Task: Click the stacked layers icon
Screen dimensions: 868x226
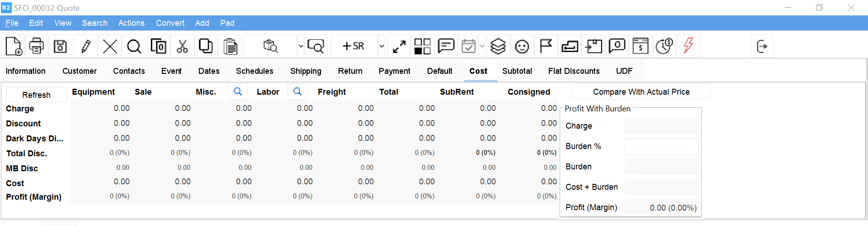Action: click(x=498, y=46)
